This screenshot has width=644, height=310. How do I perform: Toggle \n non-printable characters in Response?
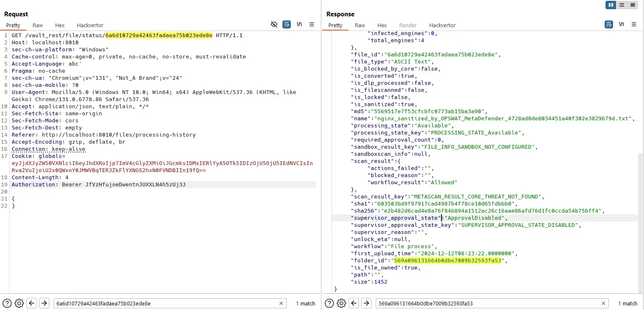(x=621, y=25)
